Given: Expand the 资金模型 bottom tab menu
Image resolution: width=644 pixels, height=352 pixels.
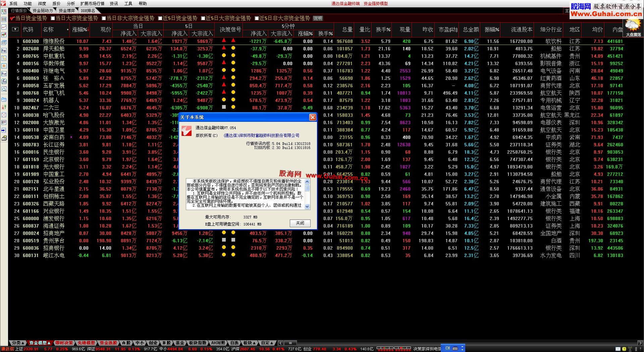Looking at the screenshot, I should tap(40, 343).
